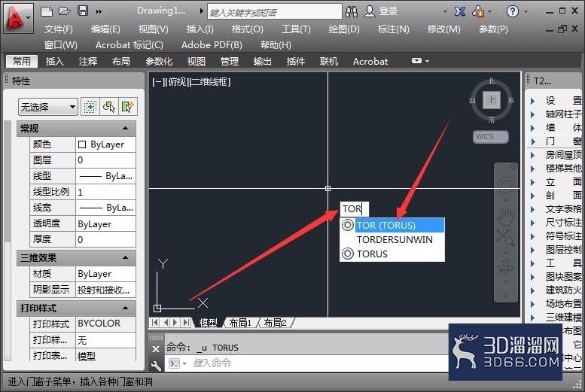585x392 pixels.
Task: Open the 窗口(W) menu
Action: pyautogui.click(x=60, y=45)
